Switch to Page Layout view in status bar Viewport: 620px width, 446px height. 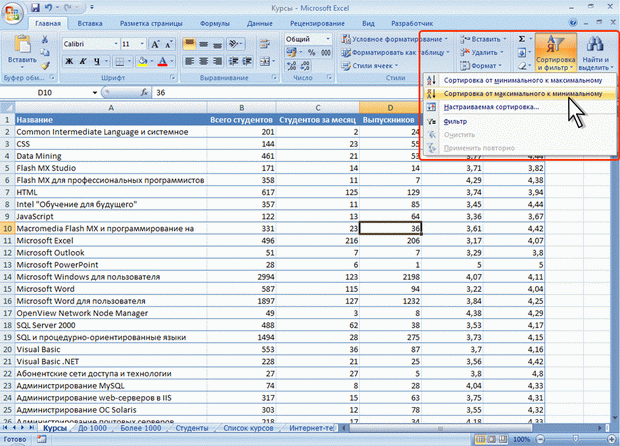491,439
